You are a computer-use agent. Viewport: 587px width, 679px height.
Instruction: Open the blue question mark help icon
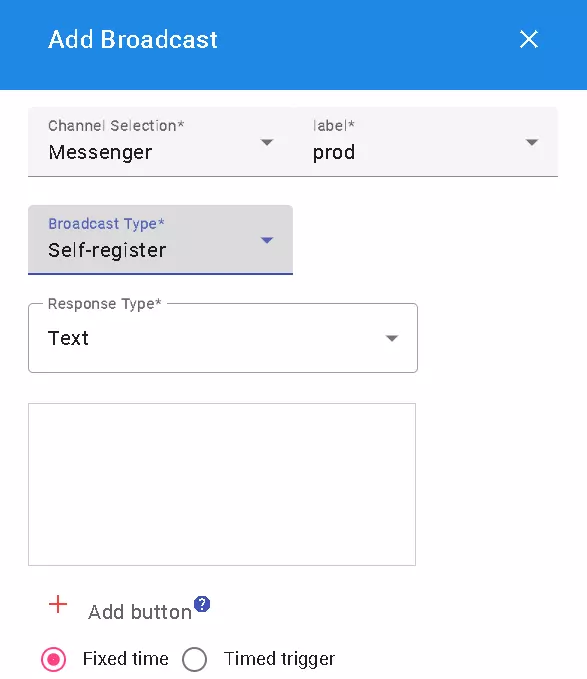pyautogui.click(x=202, y=604)
